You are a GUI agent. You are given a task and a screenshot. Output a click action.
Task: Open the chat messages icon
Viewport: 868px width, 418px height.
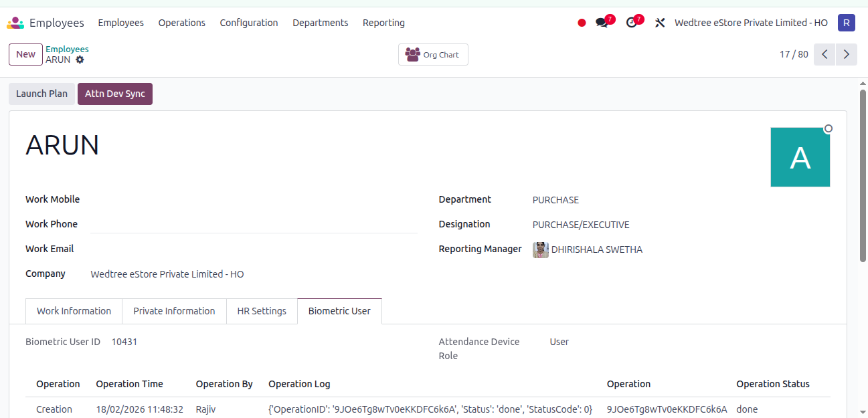click(x=602, y=23)
